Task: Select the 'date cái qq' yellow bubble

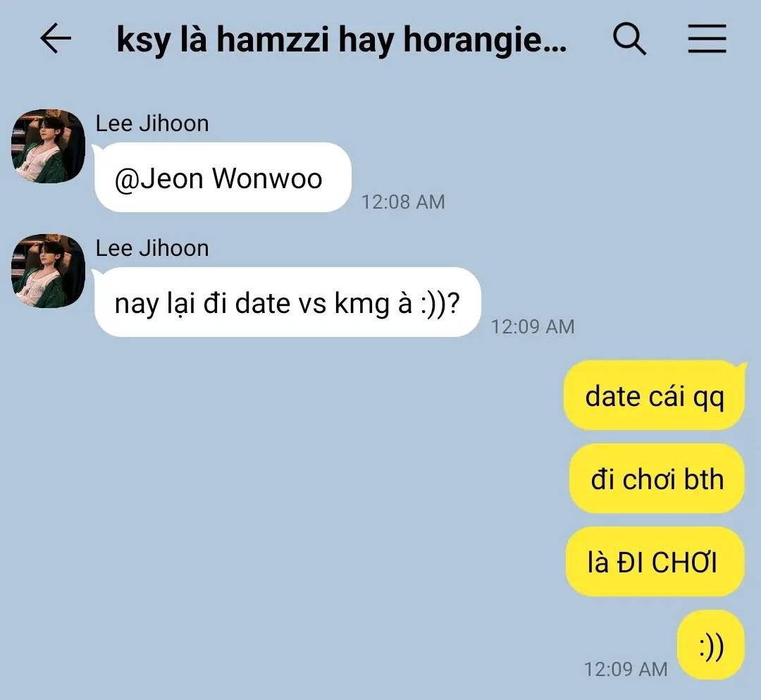Action: pos(654,395)
